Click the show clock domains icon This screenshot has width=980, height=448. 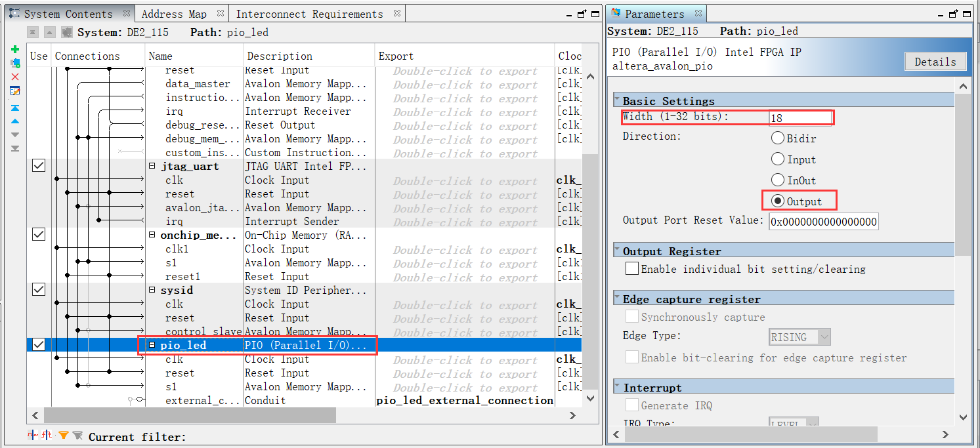pos(32,436)
